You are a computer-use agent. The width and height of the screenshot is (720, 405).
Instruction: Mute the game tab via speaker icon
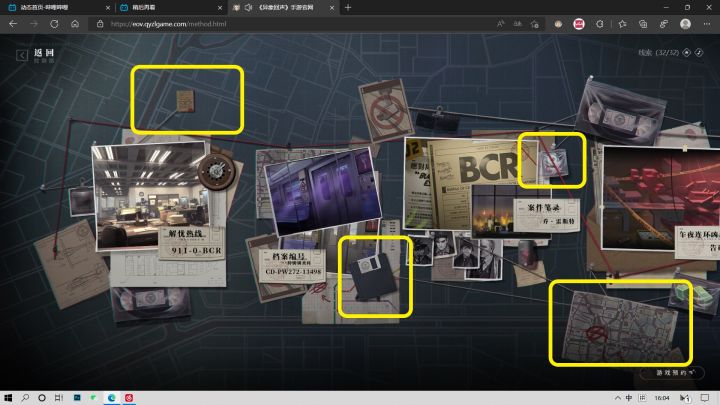pos(248,7)
